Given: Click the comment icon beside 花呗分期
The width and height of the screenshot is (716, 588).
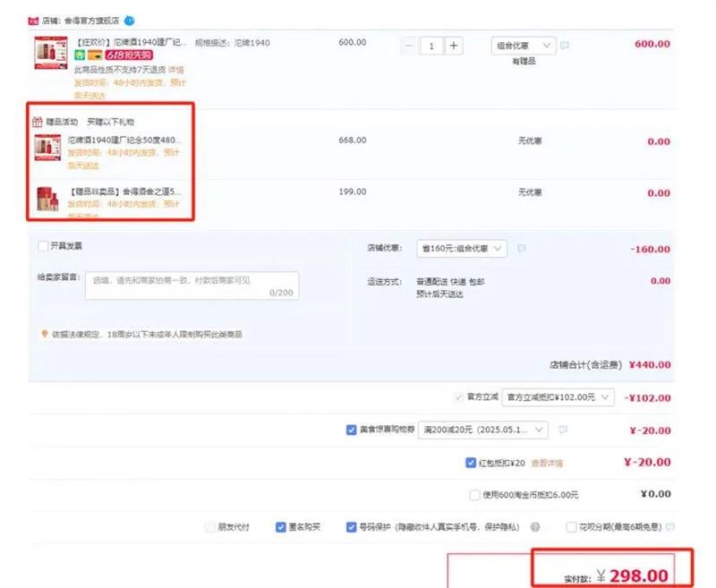Looking at the screenshot, I should (670, 527).
